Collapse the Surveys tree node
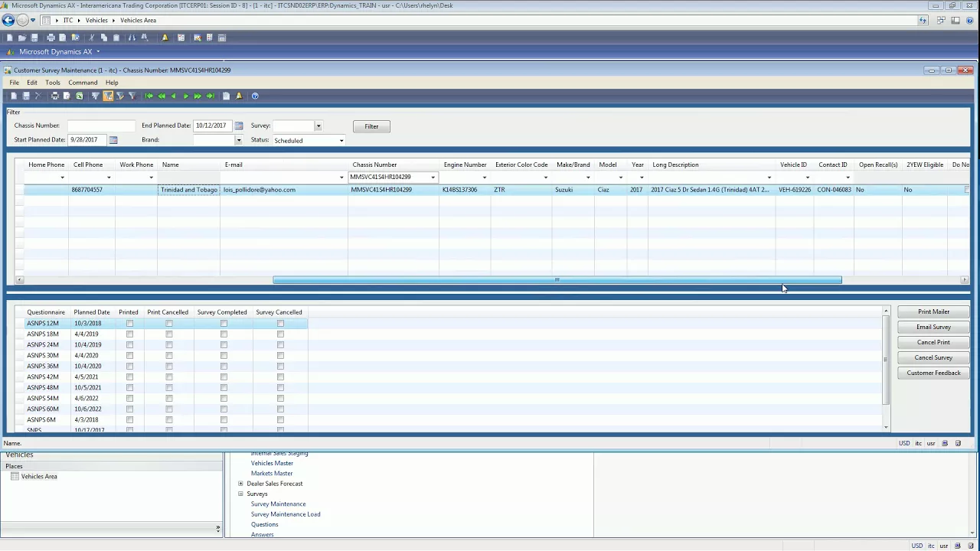 pyautogui.click(x=240, y=494)
